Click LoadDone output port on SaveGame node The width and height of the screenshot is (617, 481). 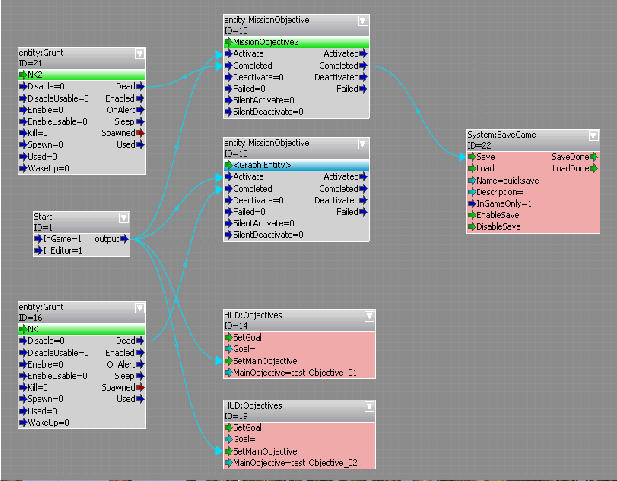pos(594,168)
